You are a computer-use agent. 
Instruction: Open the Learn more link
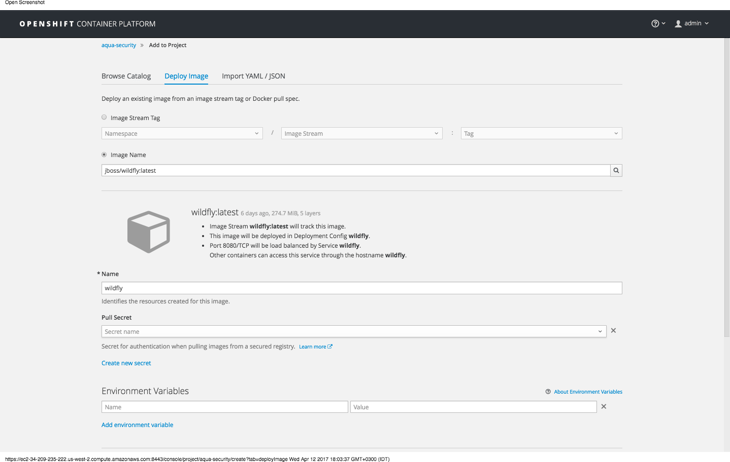(315, 346)
